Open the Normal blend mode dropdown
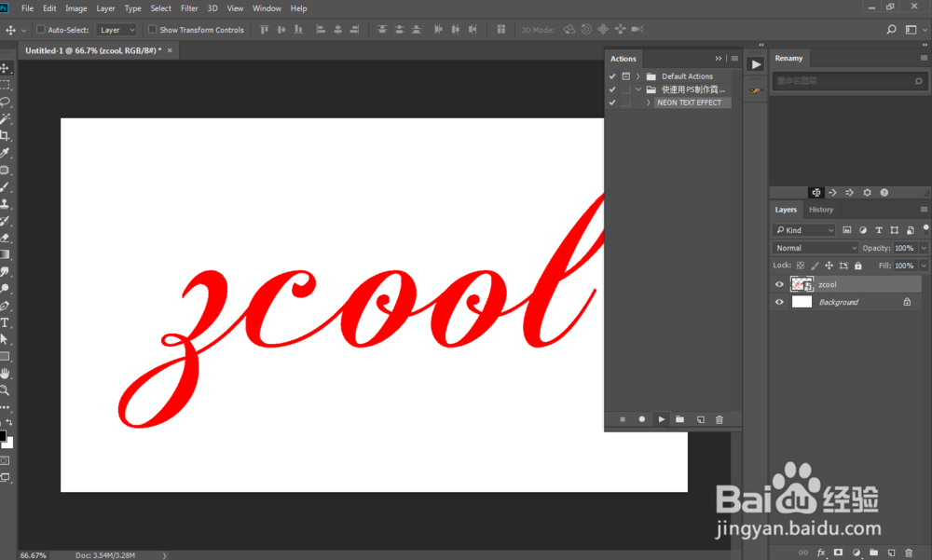 click(815, 248)
